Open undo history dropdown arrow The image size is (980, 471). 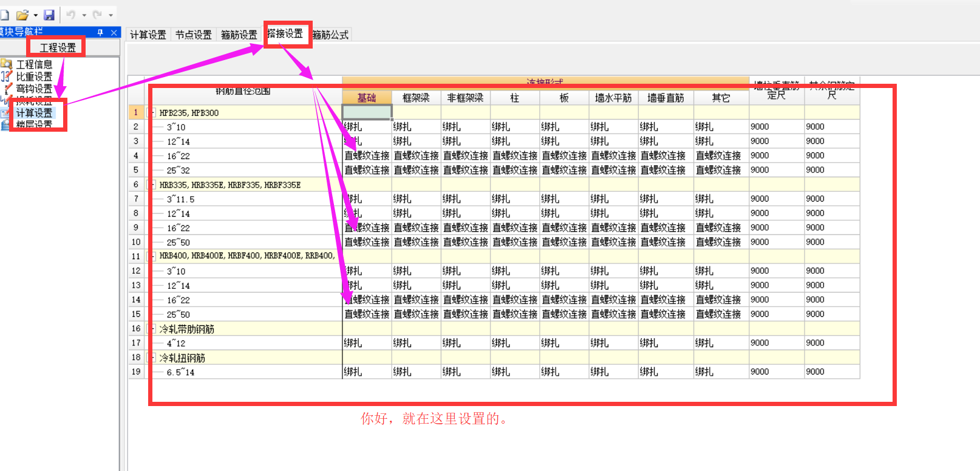tap(84, 15)
